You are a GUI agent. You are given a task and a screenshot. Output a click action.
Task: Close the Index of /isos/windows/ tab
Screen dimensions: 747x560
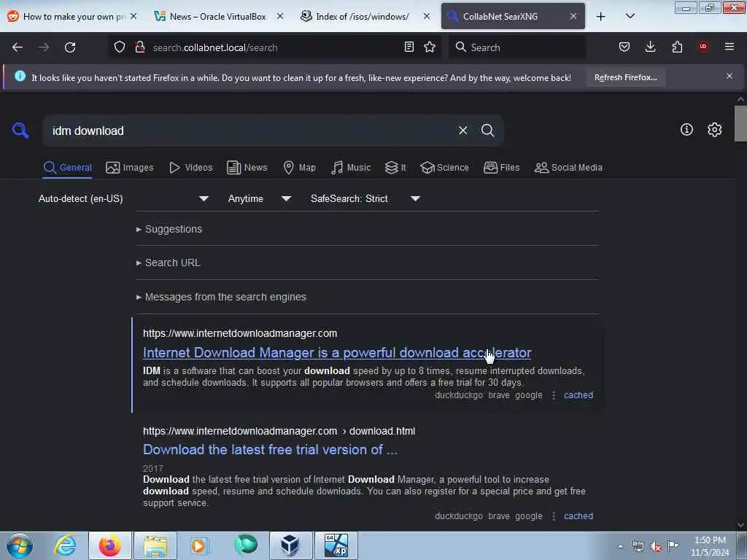426,16
